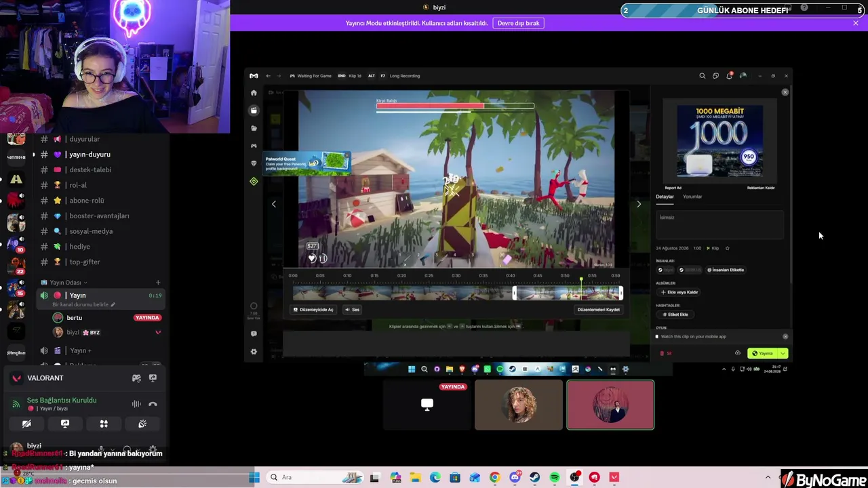868x488 pixels.
Task: Open Medal settings gear icon
Action: pos(254,352)
